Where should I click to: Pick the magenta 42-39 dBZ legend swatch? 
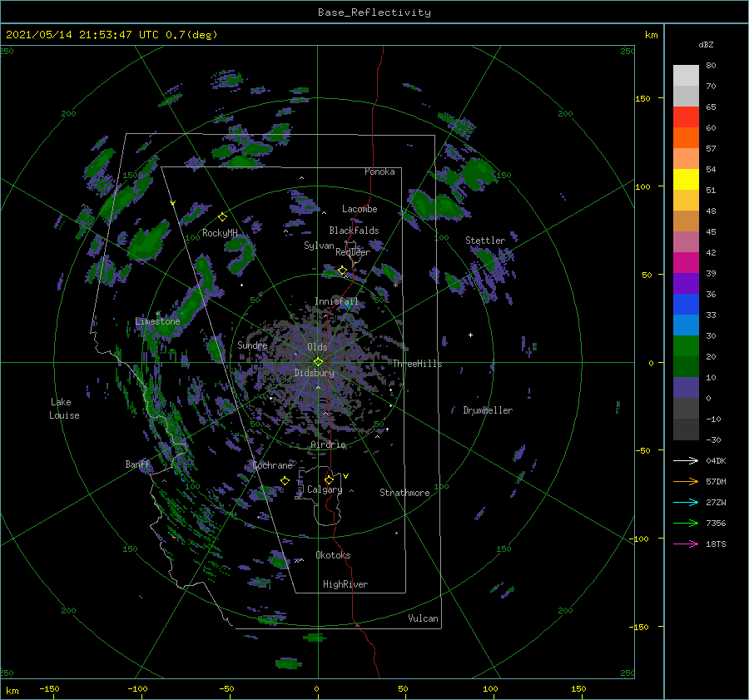click(686, 263)
